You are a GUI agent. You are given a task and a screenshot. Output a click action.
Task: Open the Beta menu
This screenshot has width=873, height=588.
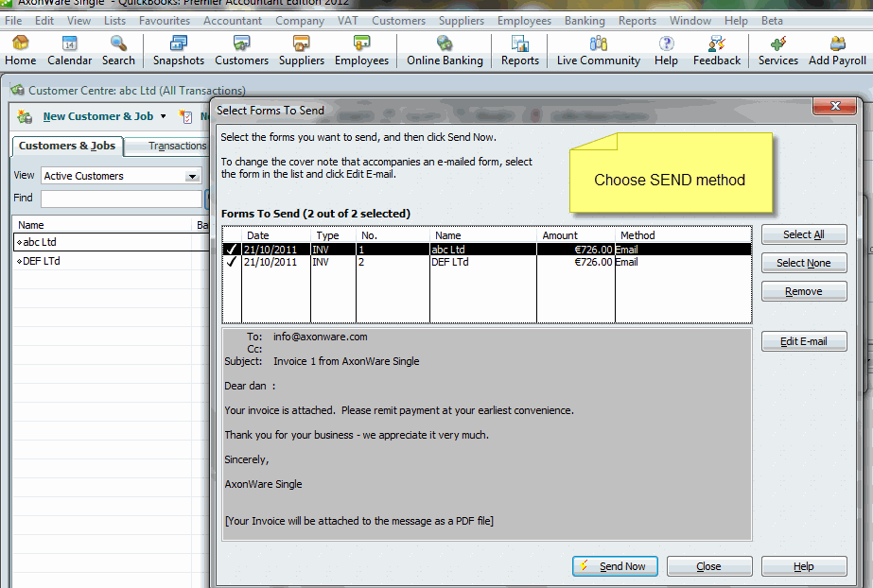pyautogui.click(x=772, y=21)
